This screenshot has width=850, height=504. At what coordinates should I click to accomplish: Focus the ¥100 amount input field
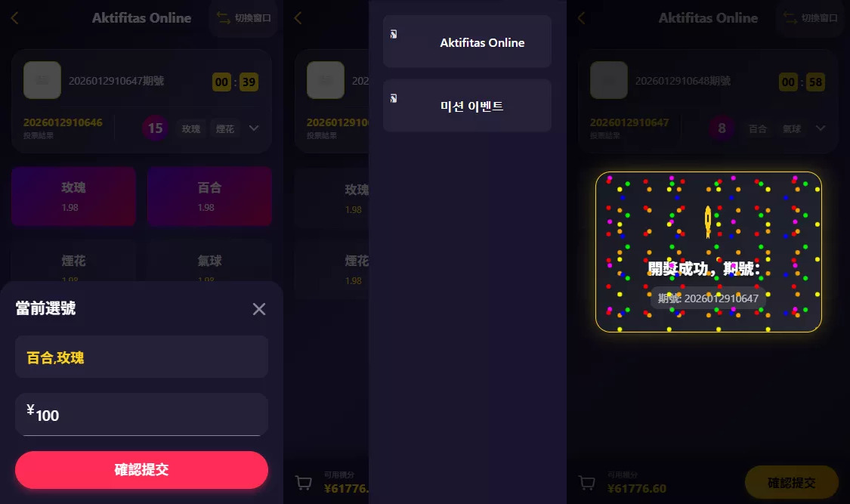[x=141, y=415]
